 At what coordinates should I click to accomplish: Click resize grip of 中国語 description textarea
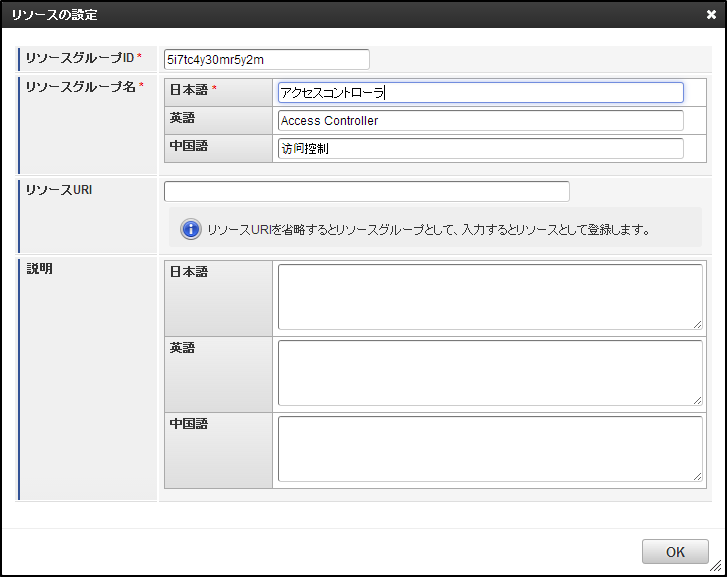tap(697, 476)
